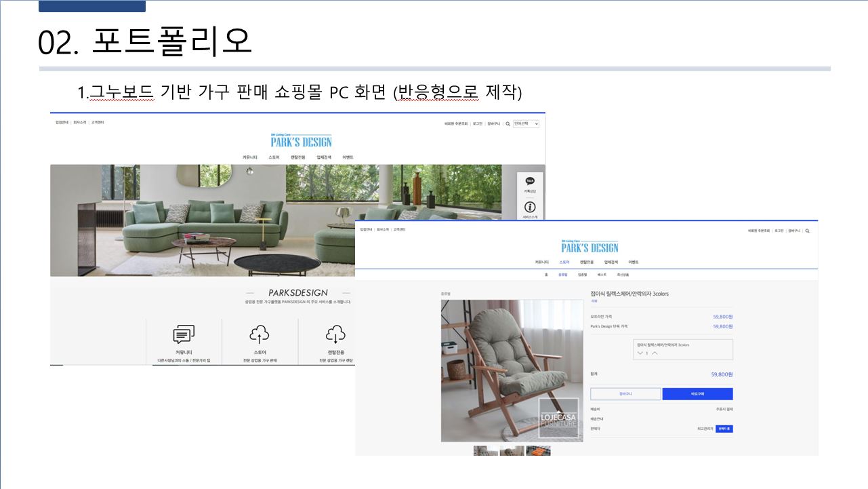Open the 언어선택 language dropdown
Screen dimensions: 868x489
pyautogui.click(x=526, y=124)
